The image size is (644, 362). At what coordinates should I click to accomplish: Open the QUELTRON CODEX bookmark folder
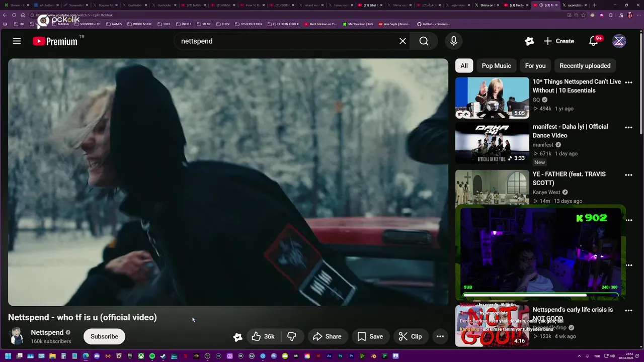coord(283,24)
